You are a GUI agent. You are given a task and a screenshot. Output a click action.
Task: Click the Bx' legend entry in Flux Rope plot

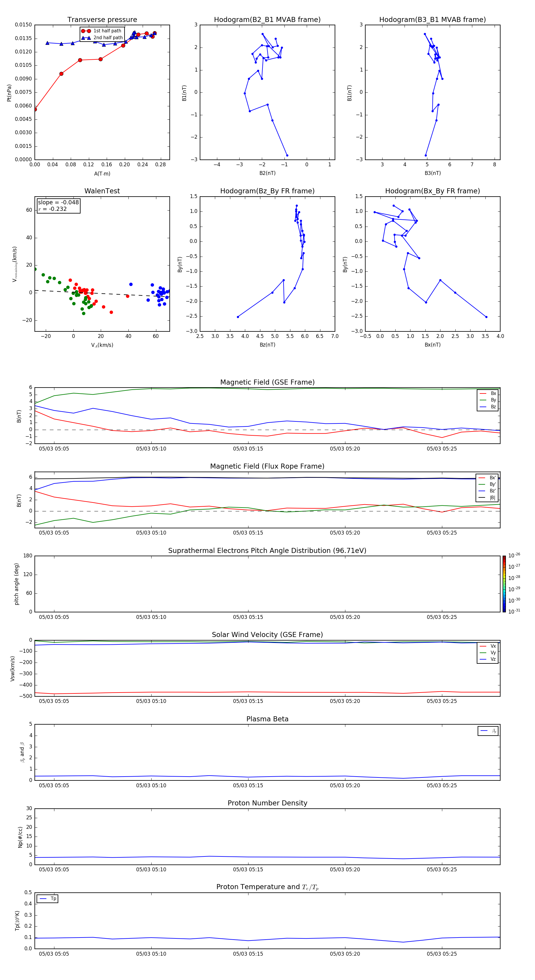coord(487,478)
